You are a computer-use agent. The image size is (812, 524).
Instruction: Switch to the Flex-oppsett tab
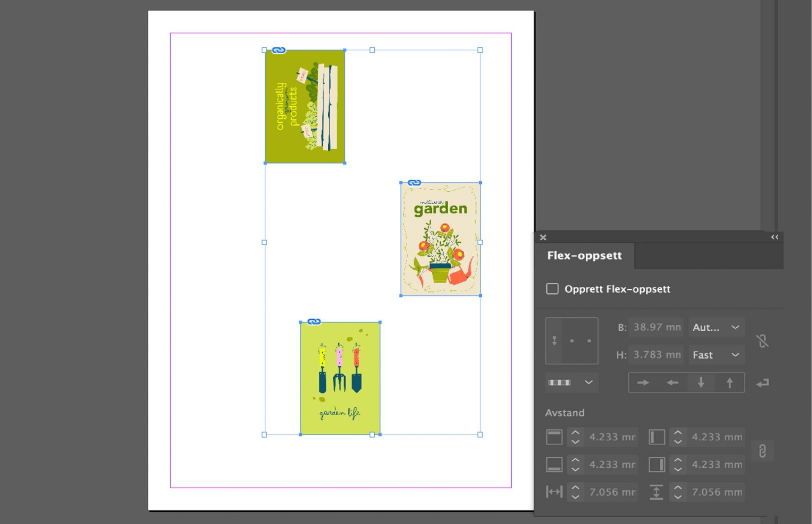pyautogui.click(x=585, y=255)
